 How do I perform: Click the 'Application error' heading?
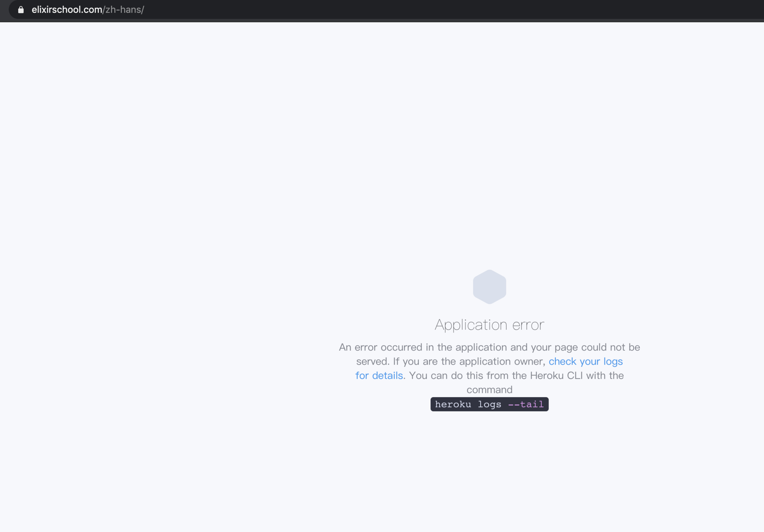[x=489, y=325]
